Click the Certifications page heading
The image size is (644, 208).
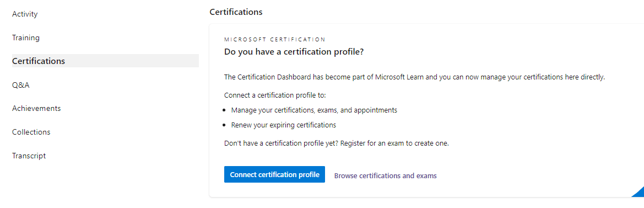(x=236, y=12)
